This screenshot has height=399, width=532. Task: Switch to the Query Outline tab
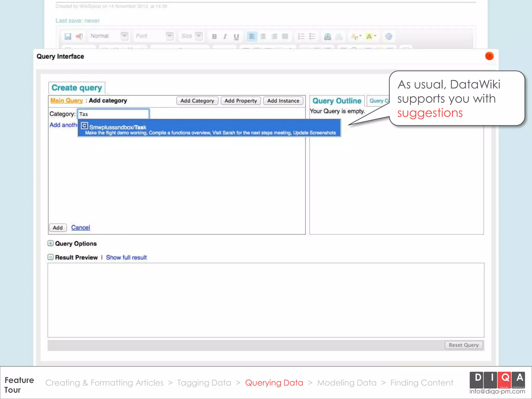337,101
